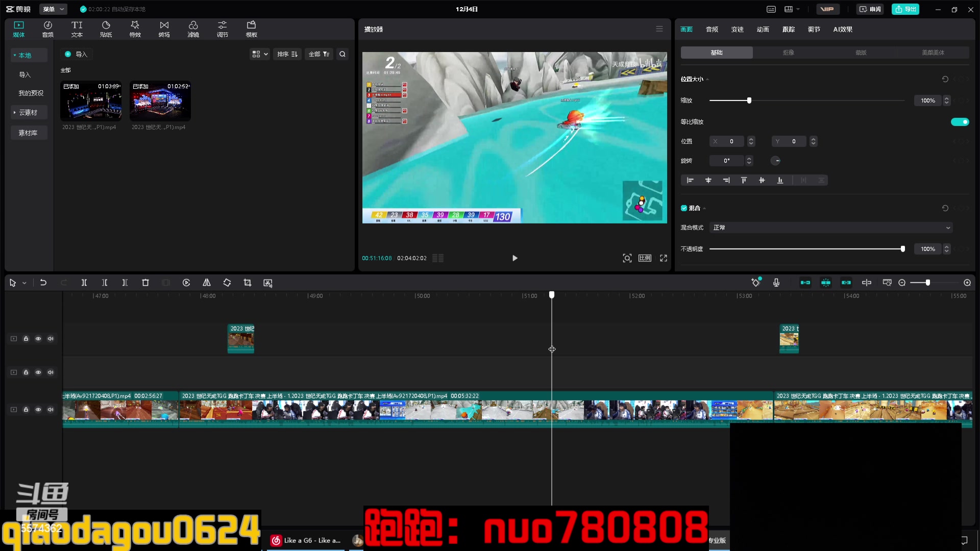Toggle clip linking in timeline toolbar

(846, 283)
